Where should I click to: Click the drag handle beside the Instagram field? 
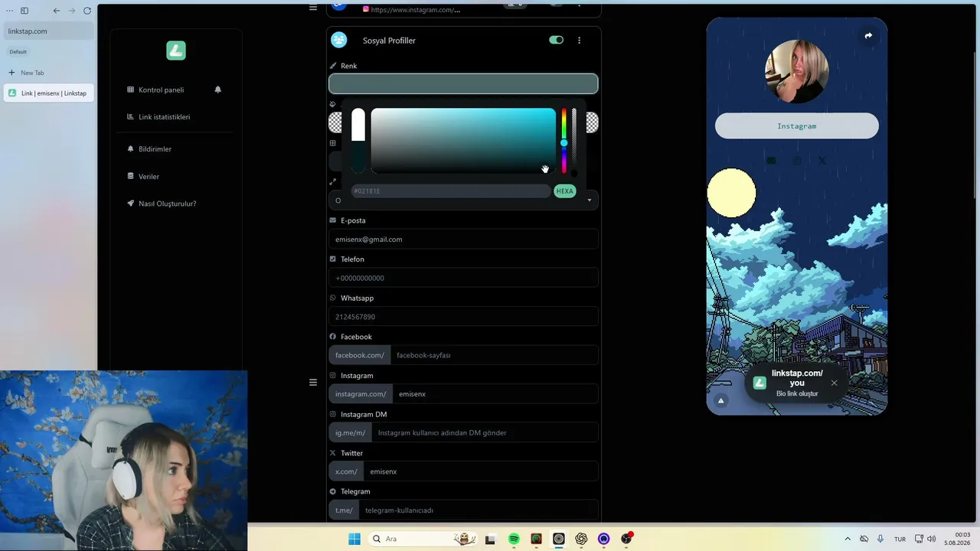[312, 382]
